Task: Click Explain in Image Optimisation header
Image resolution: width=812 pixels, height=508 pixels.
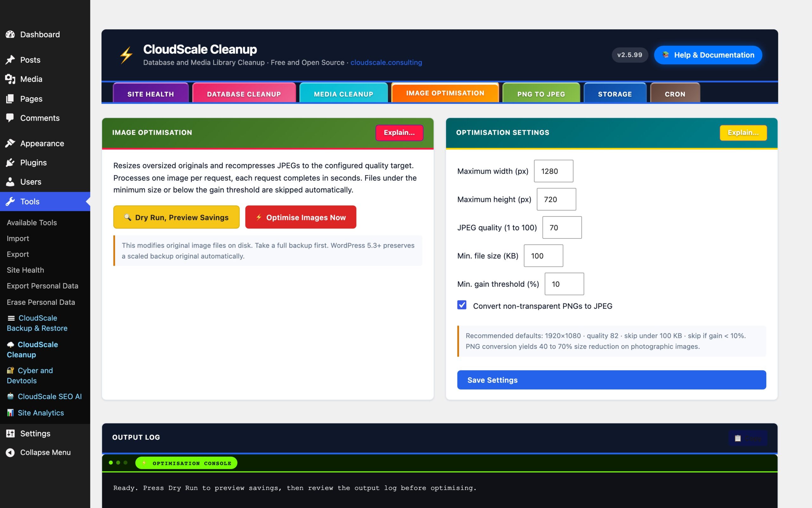Action: pyautogui.click(x=399, y=133)
